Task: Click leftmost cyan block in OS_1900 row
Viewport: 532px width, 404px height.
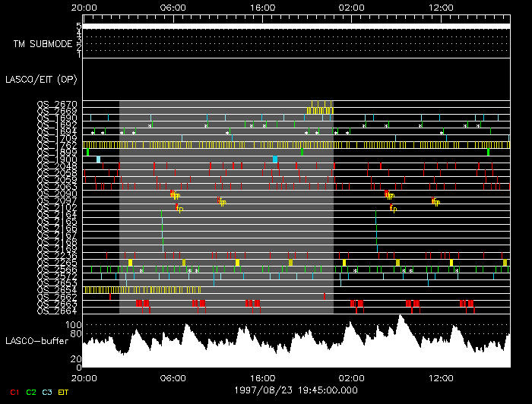Action: click(99, 159)
